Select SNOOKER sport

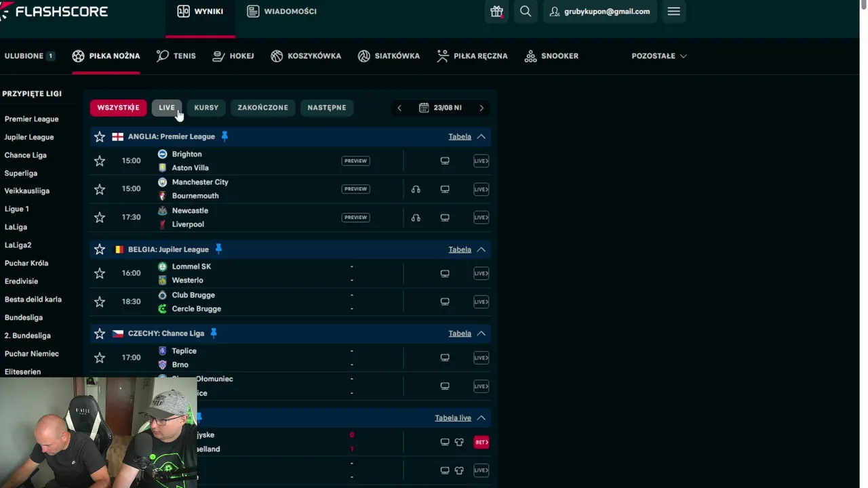point(551,56)
